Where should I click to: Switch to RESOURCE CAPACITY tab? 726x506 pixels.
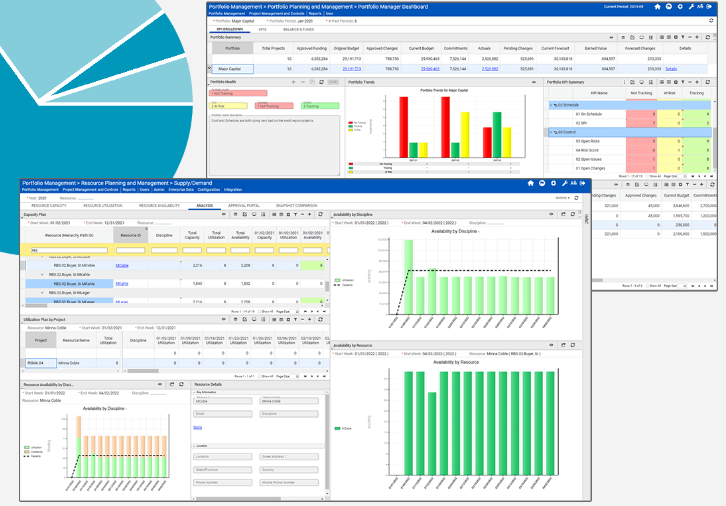click(49, 206)
